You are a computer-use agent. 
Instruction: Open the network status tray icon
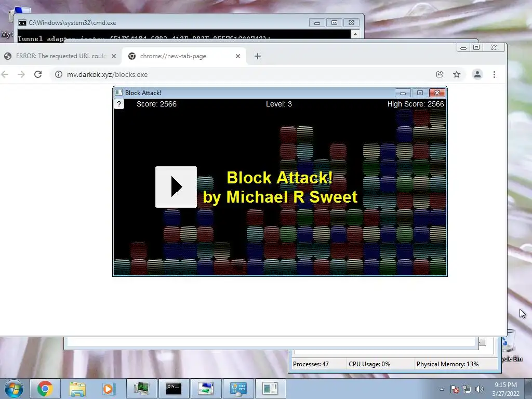(467, 389)
